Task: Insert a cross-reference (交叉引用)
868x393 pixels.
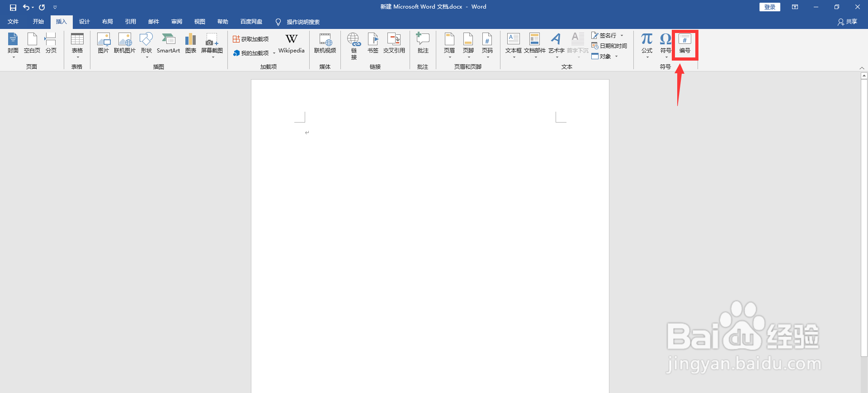Action: [394, 44]
